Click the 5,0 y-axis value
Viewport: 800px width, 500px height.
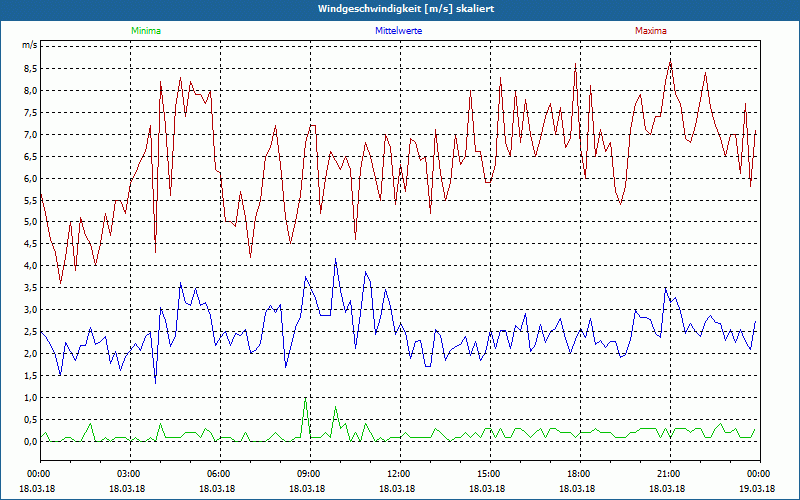tap(30, 222)
